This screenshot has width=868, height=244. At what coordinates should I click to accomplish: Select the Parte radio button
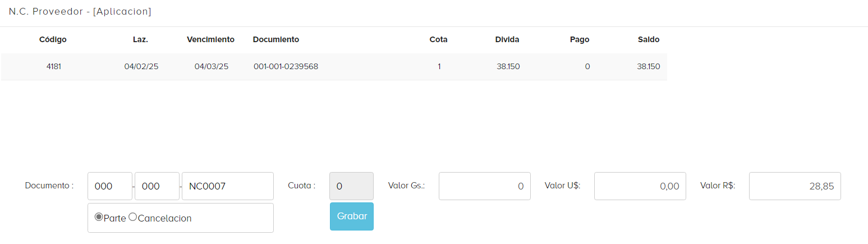[x=99, y=218]
